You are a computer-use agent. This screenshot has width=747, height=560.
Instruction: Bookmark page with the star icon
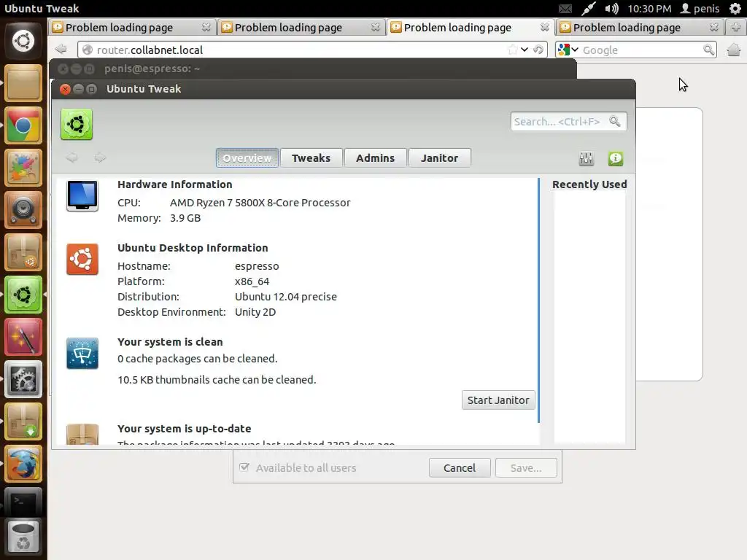513,50
